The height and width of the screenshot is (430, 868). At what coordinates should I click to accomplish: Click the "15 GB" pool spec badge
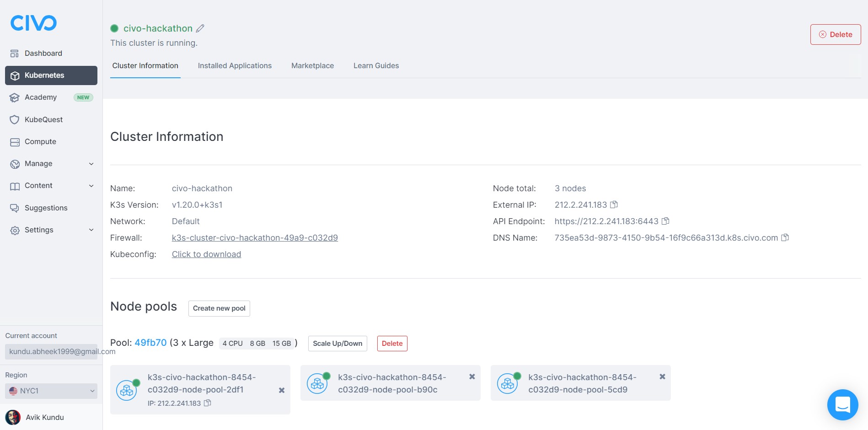(282, 344)
